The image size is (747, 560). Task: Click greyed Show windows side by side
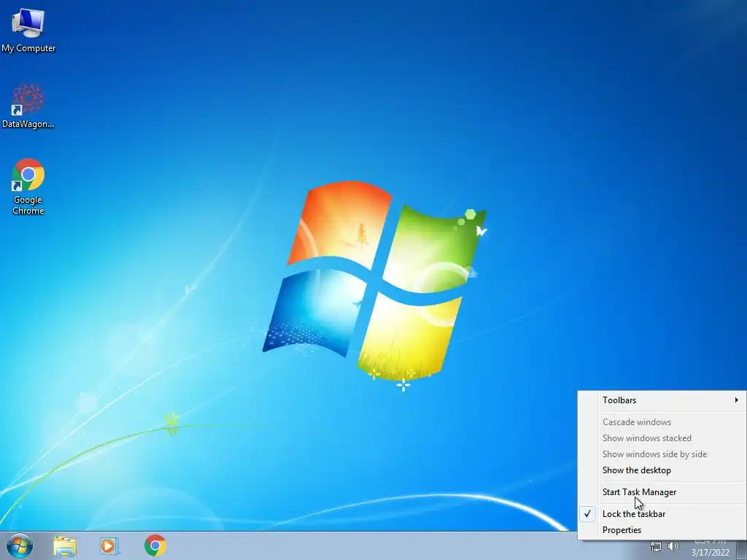662,454
